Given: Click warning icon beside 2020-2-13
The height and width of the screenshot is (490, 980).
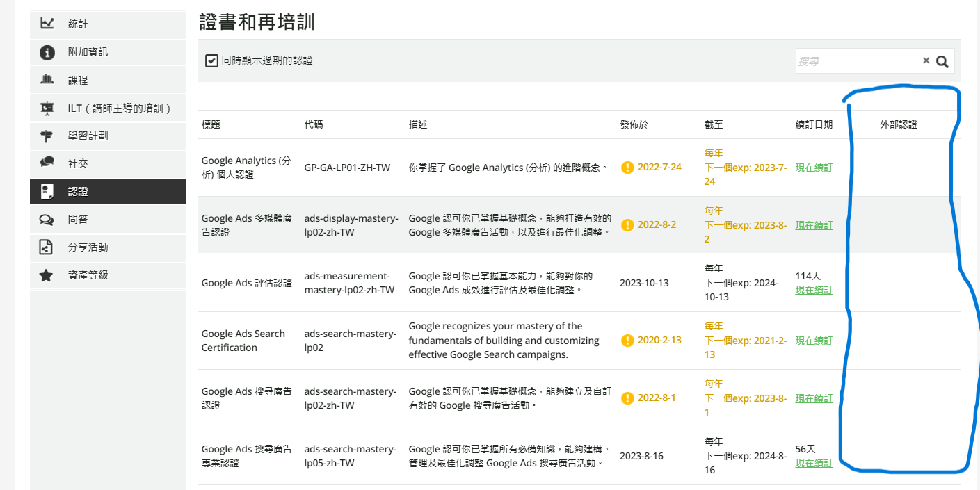Looking at the screenshot, I should point(627,341).
